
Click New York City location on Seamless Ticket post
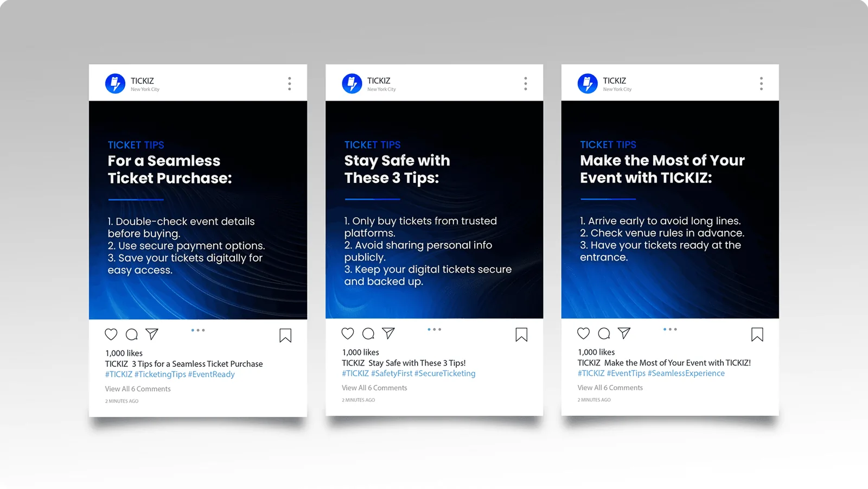[145, 90]
